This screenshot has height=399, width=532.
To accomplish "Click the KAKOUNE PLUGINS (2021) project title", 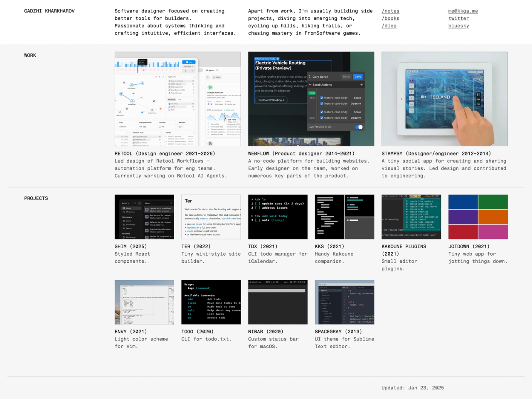I will 404,250.
